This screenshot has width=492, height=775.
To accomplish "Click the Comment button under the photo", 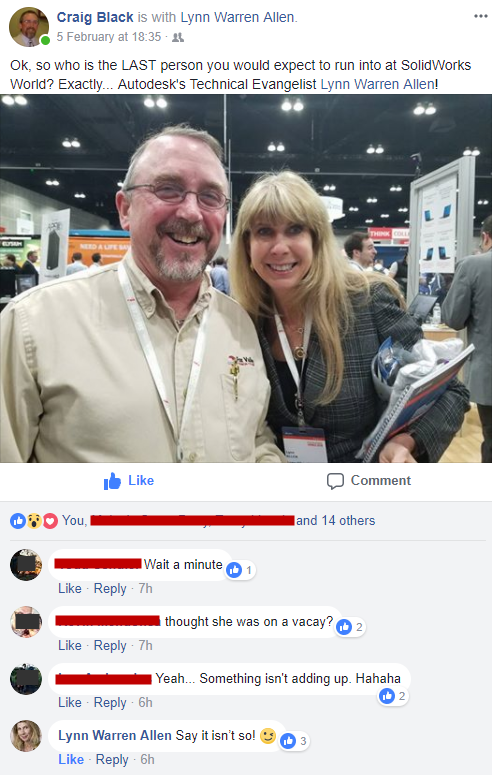I will coord(369,480).
